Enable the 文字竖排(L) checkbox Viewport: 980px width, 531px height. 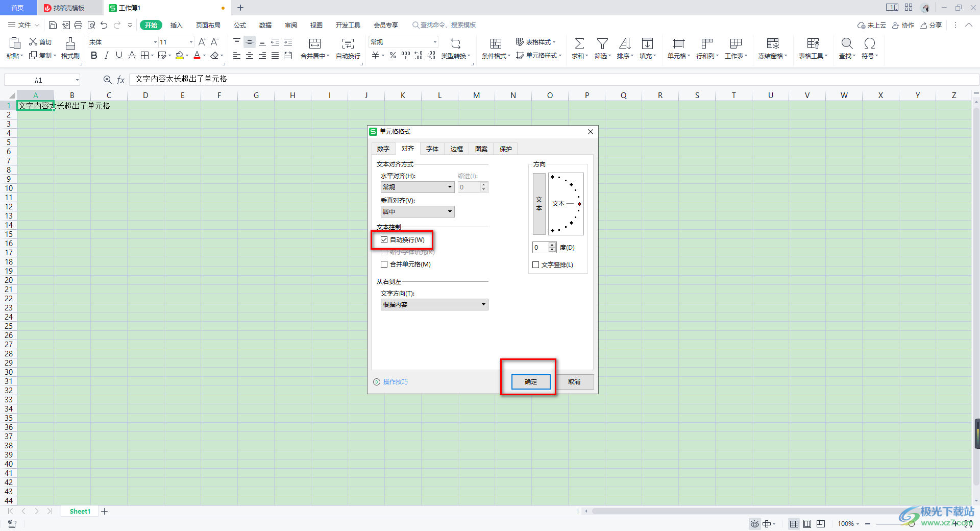(535, 265)
